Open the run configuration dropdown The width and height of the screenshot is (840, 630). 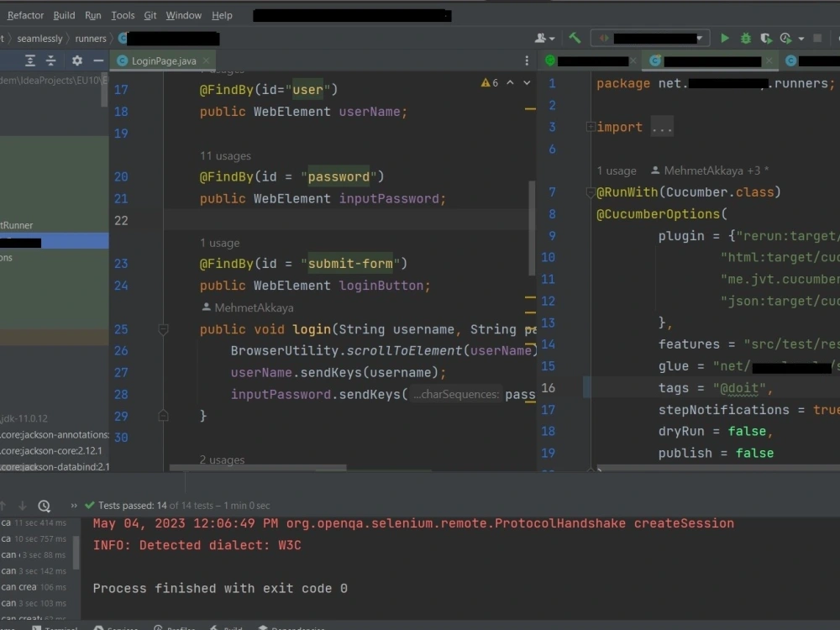(x=650, y=38)
